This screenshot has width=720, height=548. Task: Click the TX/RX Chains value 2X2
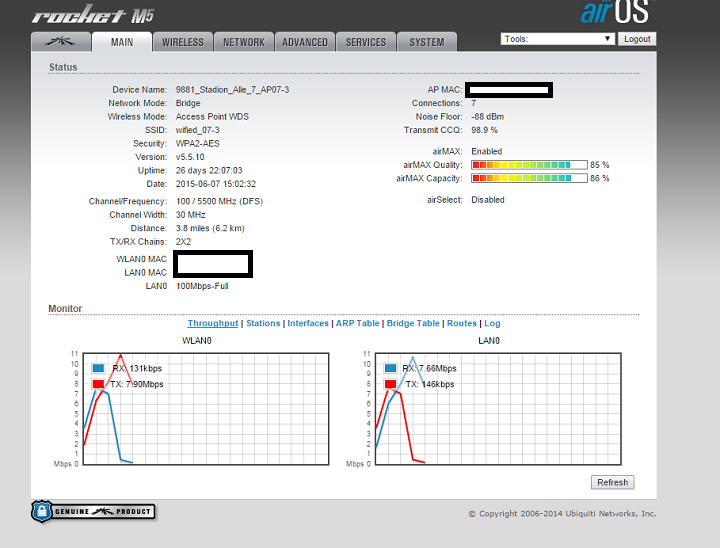point(183,242)
